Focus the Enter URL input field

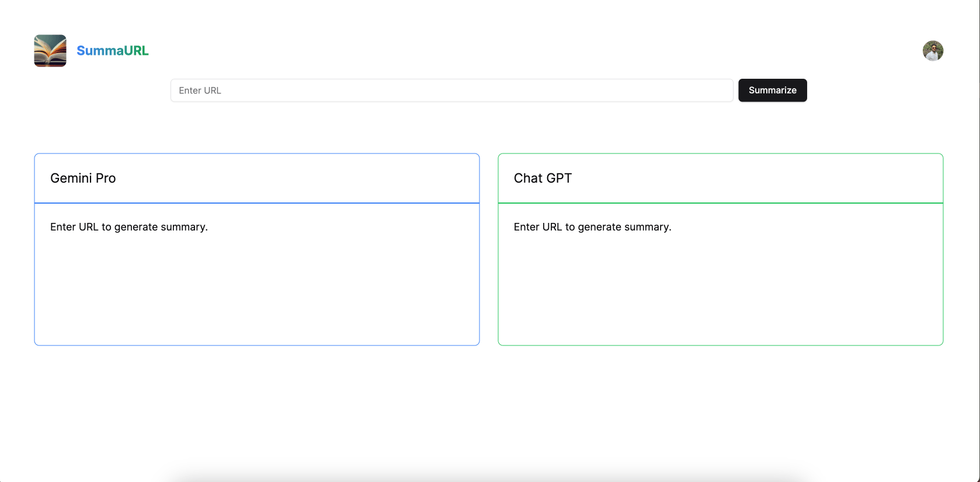click(x=451, y=90)
